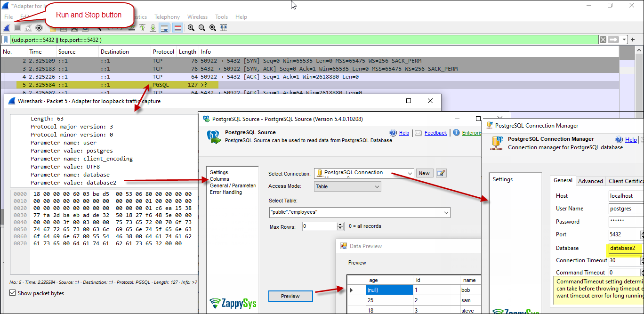644x314 pixels.
Task: Open the Tools menu
Action: (x=221, y=17)
